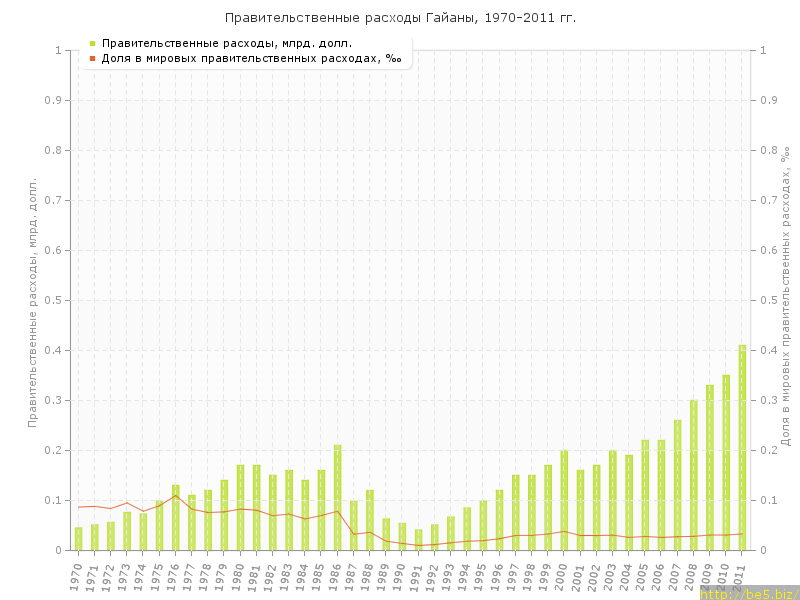Select the green bar for 1986
The image size is (800, 600).
point(337,497)
